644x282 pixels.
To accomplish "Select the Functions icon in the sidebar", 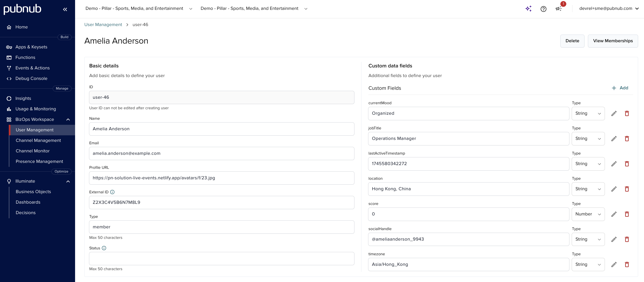I will (x=9, y=57).
